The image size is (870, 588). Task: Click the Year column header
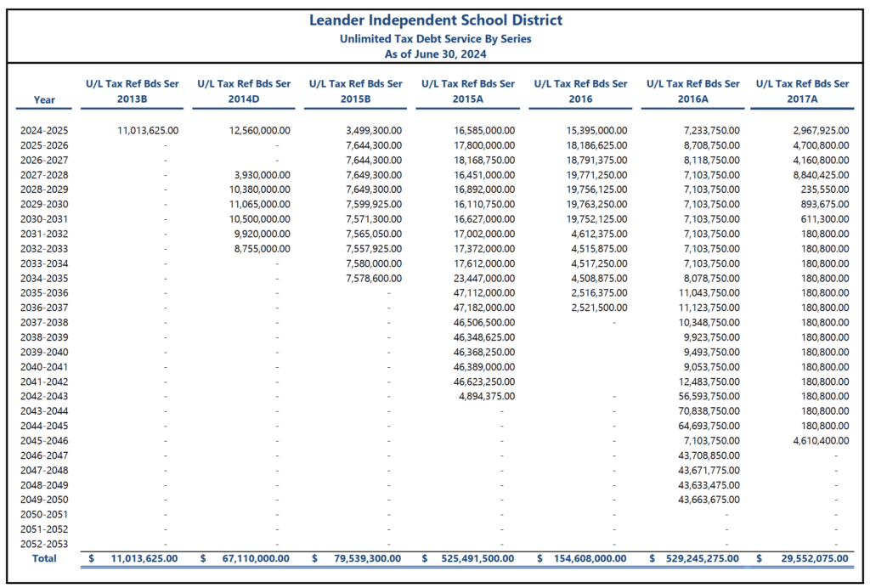pos(44,100)
